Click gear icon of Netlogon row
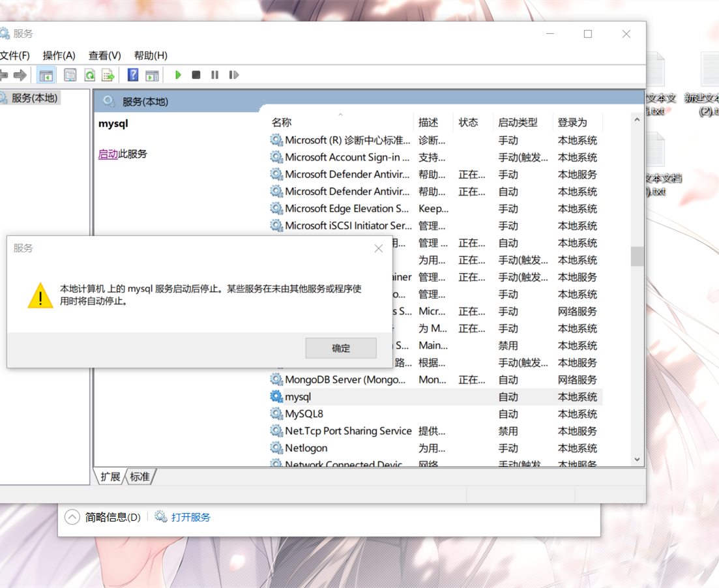The height and width of the screenshot is (588, 719). (x=276, y=448)
